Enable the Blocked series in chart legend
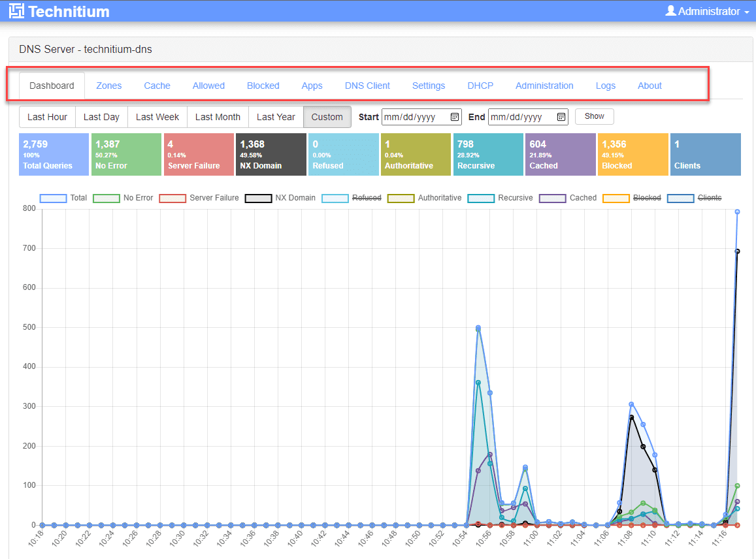The width and height of the screenshot is (756, 559). pos(647,198)
